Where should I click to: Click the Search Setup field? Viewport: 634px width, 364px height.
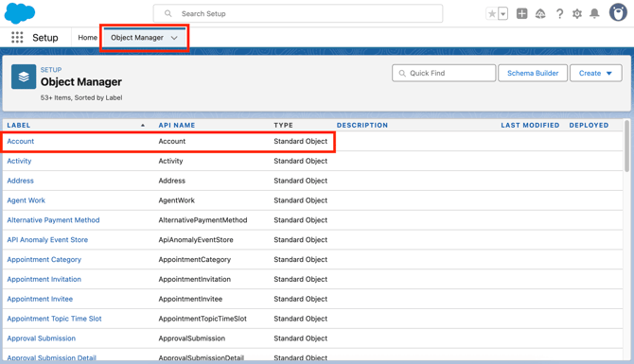point(298,14)
